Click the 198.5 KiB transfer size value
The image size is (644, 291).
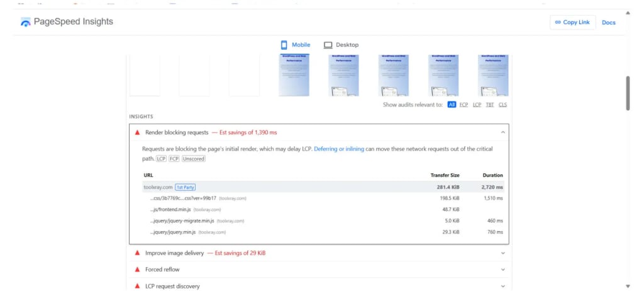[449, 198]
